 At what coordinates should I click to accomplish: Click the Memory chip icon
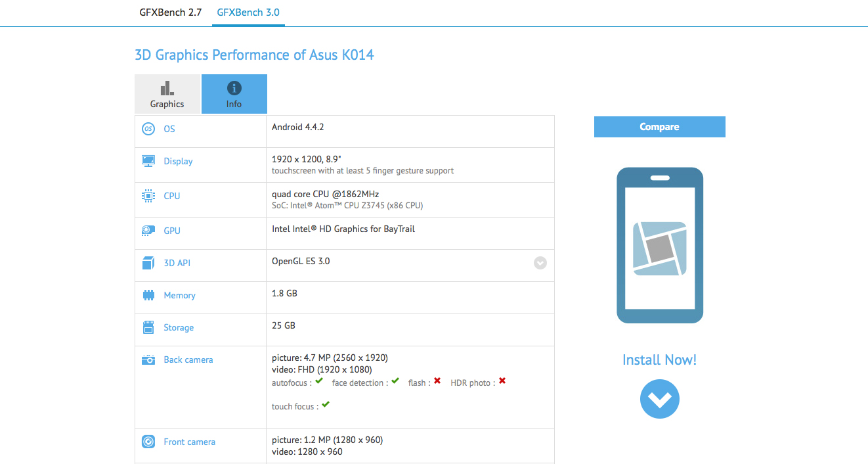click(x=148, y=295)
